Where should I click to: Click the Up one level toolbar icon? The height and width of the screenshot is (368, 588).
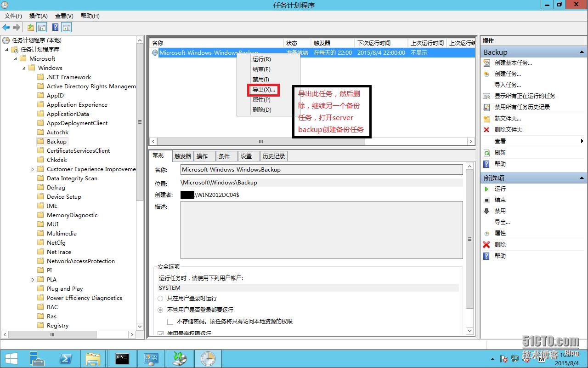tap(31, 28)
